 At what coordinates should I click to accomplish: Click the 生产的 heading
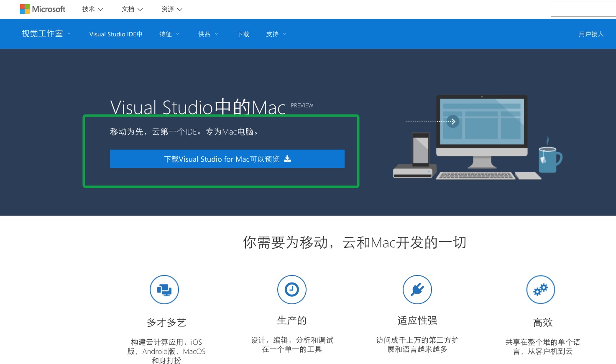coord(292,321)
